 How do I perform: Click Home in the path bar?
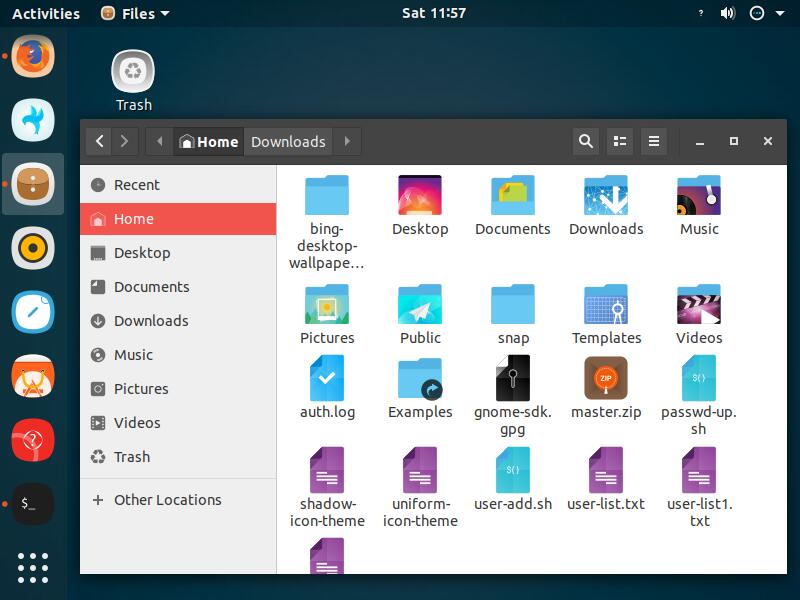(209, 141)
